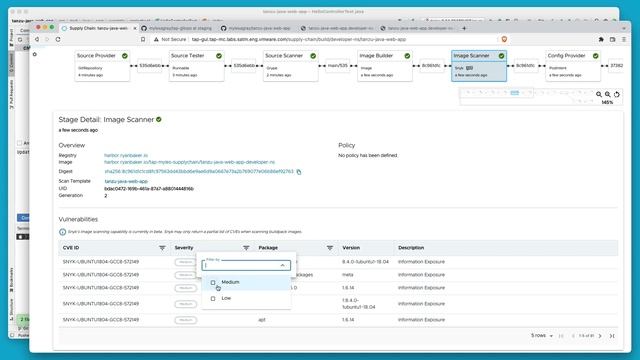
Task: Switch to the fourth tanzu-java-web-app developer tab
Action: 336,28
